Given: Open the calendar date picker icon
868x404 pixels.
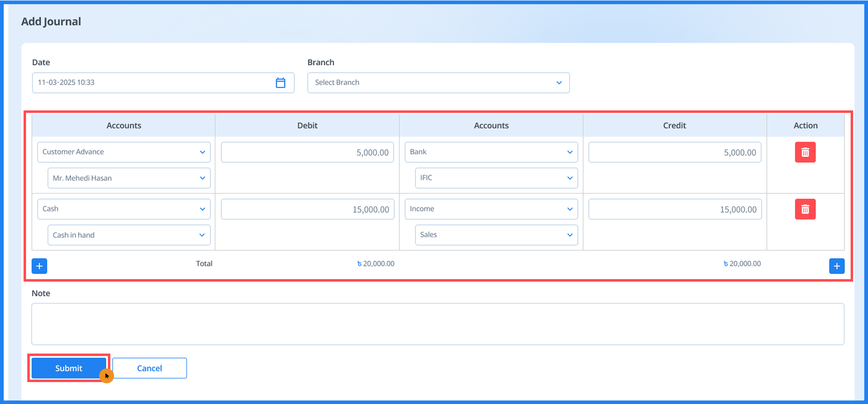Looking at the screenshot, I should coord(280,83).
